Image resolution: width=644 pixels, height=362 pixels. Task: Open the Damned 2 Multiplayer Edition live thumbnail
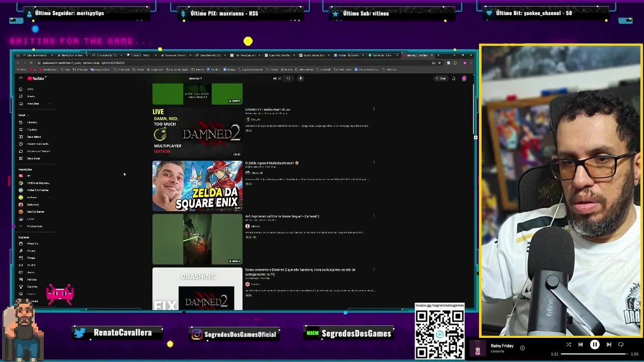pos(197,132)
